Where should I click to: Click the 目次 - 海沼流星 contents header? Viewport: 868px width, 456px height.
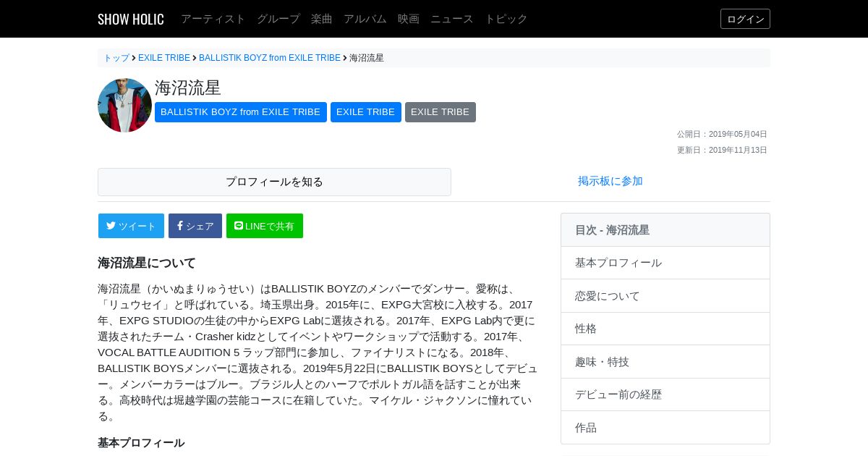(x=665, y=230)
